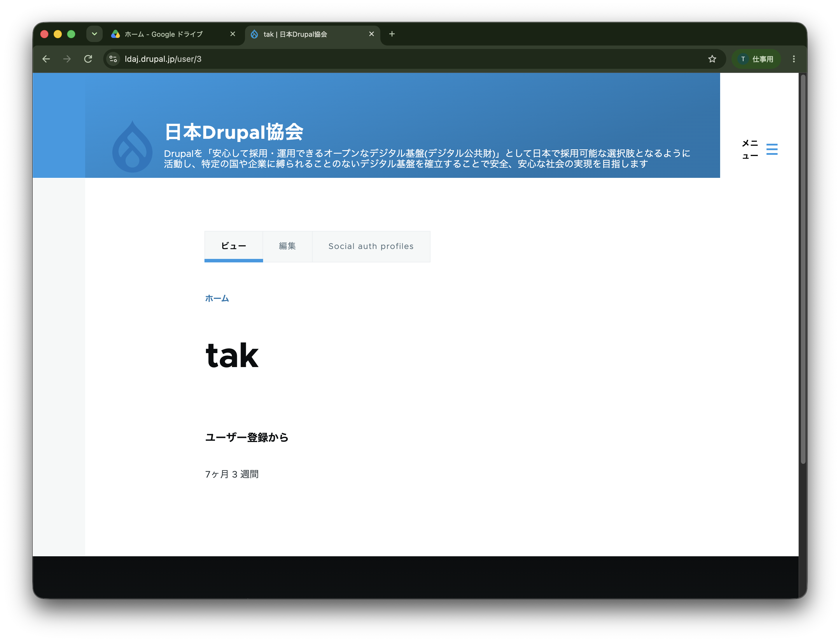This screenshot has height=642, width=840.
Task: Bookmark this page with the star icon
Action: click(712, 59)
